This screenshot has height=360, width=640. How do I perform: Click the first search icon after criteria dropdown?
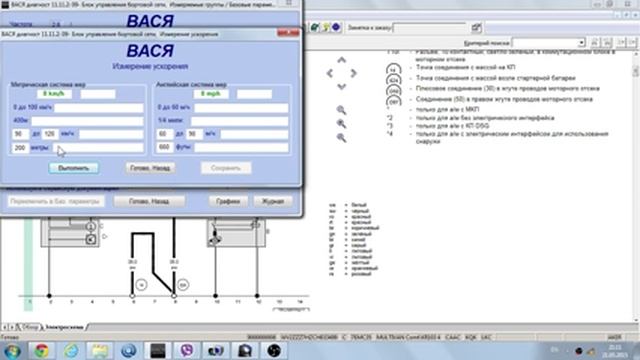pos(595,42)
